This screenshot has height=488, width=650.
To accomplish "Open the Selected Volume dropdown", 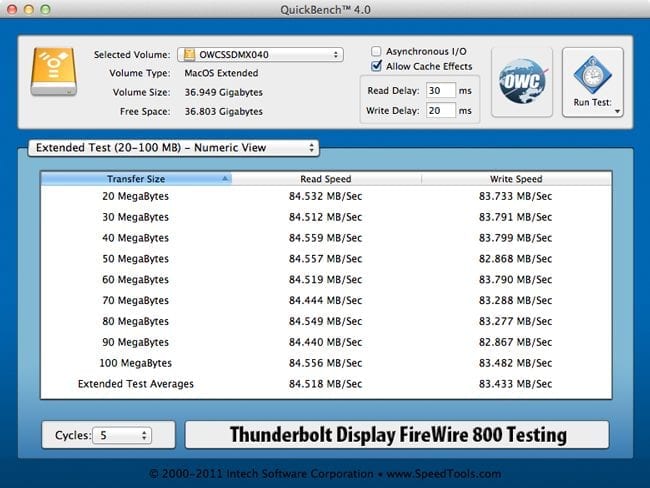I will click(260, 54).
